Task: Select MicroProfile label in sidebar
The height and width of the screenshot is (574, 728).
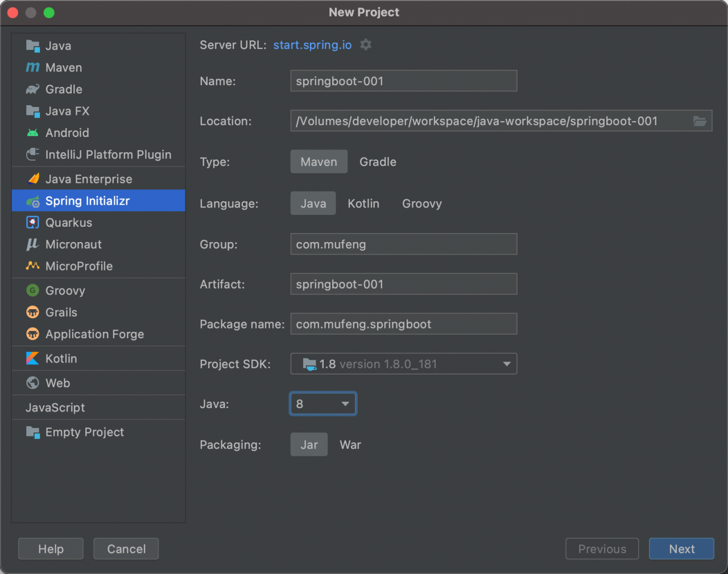Action: 79,266
